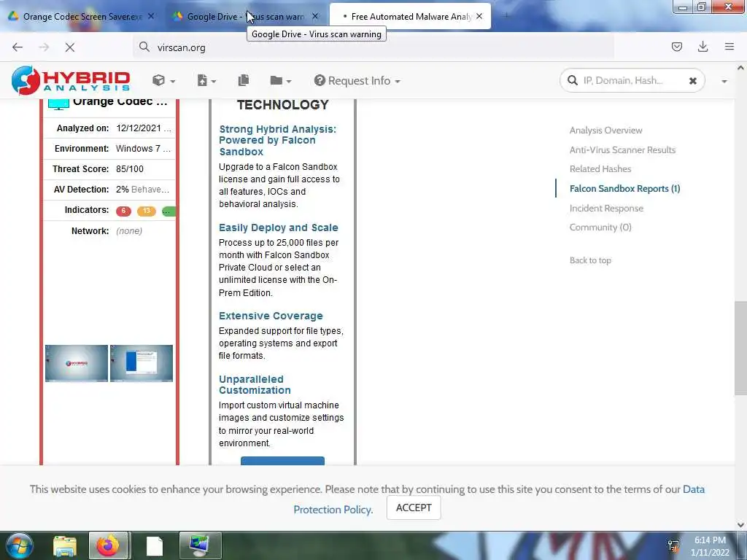
Task: Click the red malicious indicators badge 6
Action: point(123,211)
